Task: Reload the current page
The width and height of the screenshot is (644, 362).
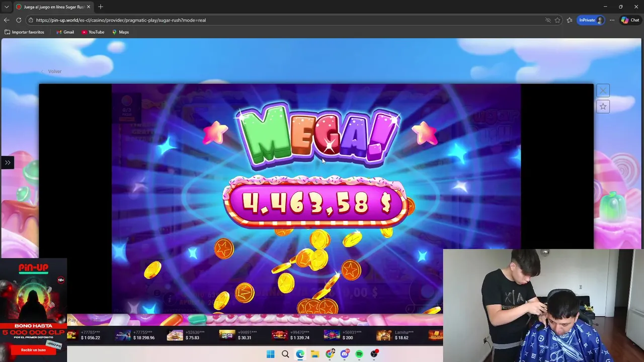Action: click(19, 20)
